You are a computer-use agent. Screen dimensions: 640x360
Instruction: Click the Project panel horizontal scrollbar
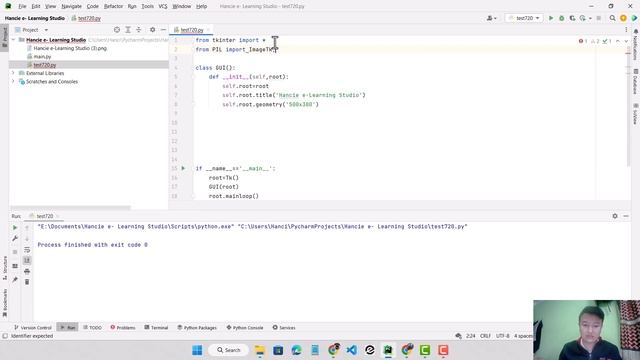tap(70, 208)
